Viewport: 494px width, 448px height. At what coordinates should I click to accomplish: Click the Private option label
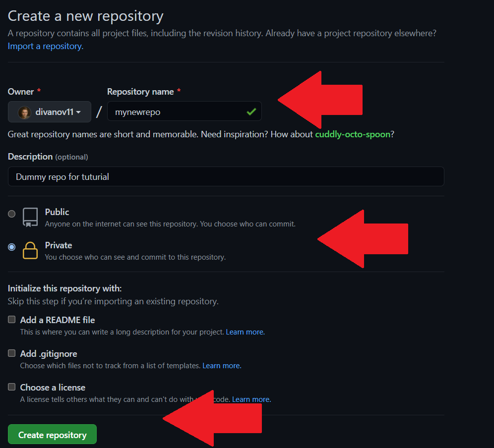pos(59,245)
